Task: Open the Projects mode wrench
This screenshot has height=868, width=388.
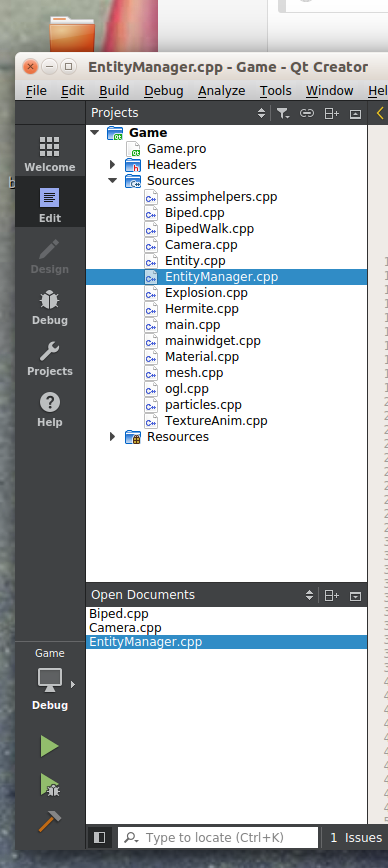Action: 49,358
